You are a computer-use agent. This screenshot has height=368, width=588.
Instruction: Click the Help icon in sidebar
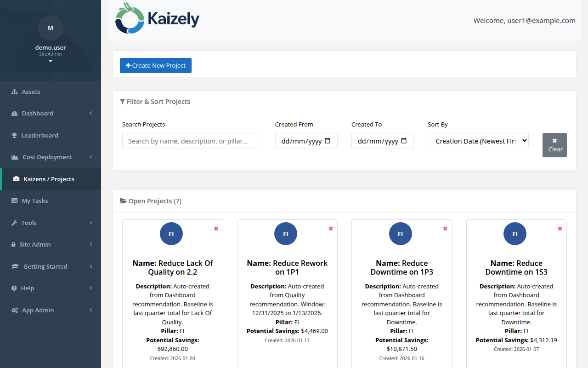[x=14, y=288]
